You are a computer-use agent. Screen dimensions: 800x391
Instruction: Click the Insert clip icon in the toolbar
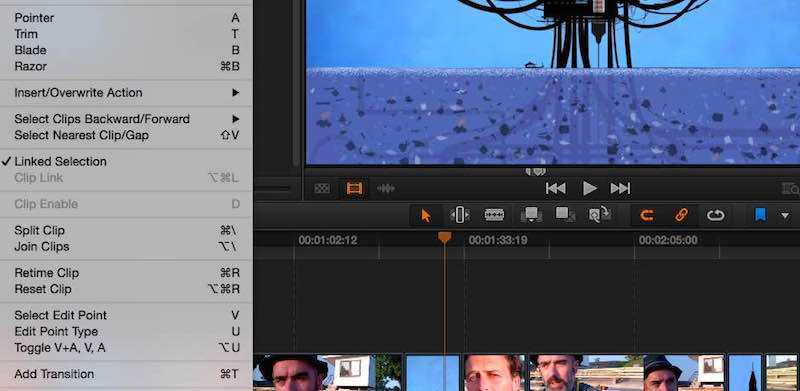(531, 214)
